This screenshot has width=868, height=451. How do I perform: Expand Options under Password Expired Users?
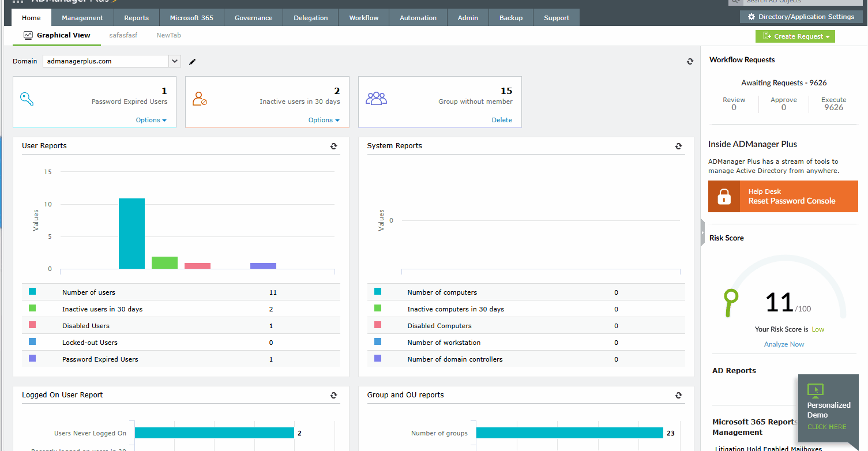point(151,120)
